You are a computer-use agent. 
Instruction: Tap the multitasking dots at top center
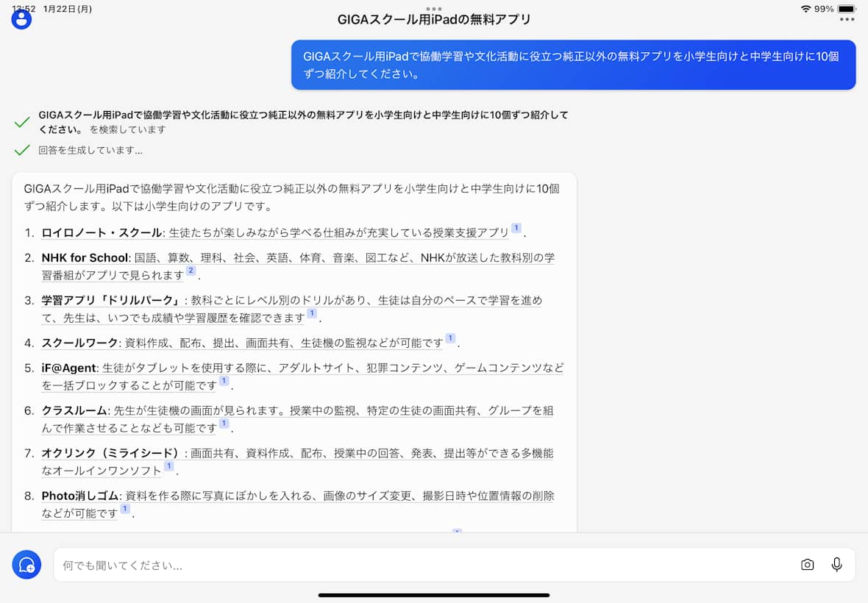coord(434,8)
